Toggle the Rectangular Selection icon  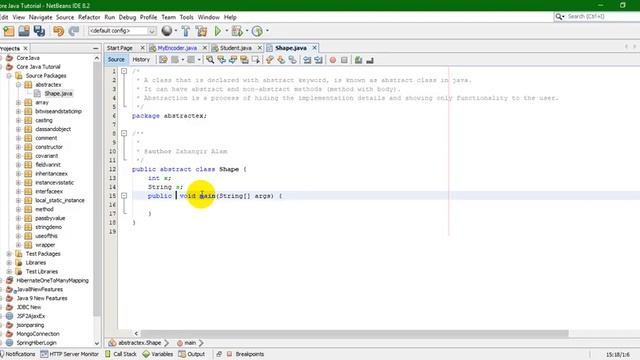[256, 60]
